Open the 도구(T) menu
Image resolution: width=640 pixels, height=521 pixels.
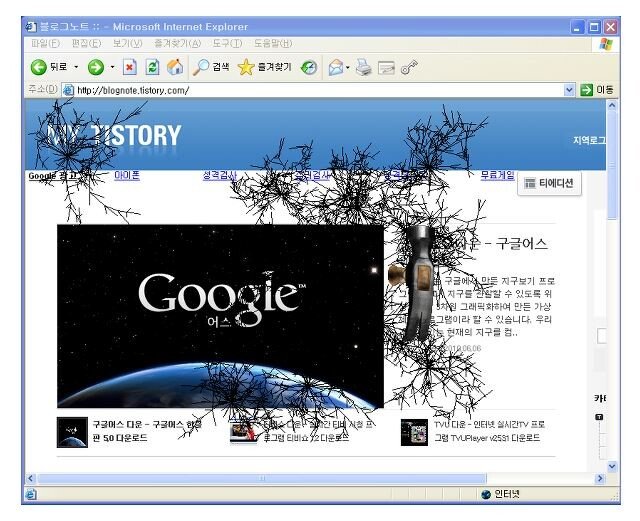coord(227,43)
